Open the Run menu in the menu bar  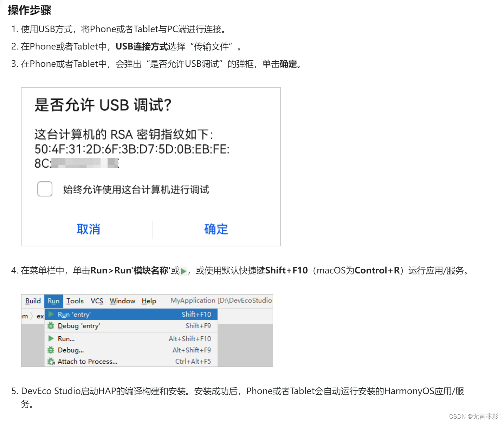coord(53,301)
